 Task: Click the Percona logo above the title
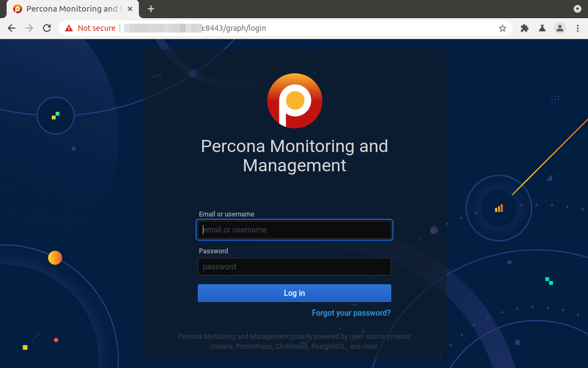coord(294,101)
